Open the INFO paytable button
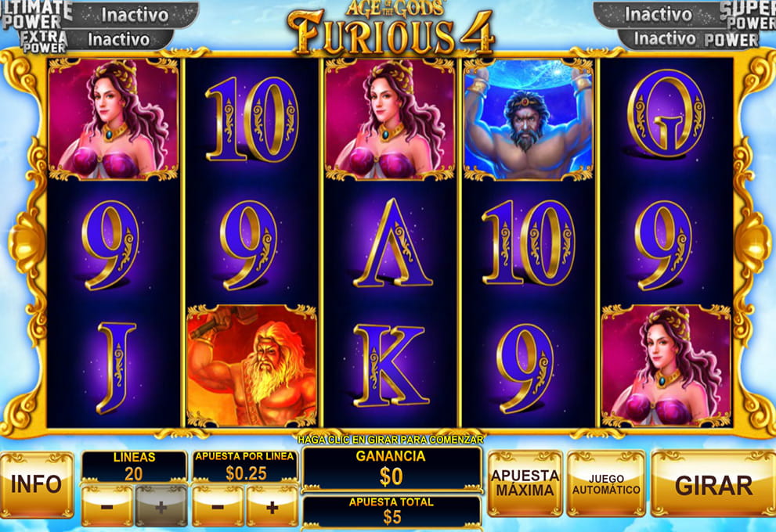This screenshot has width=776, height=532. [37, 484]
